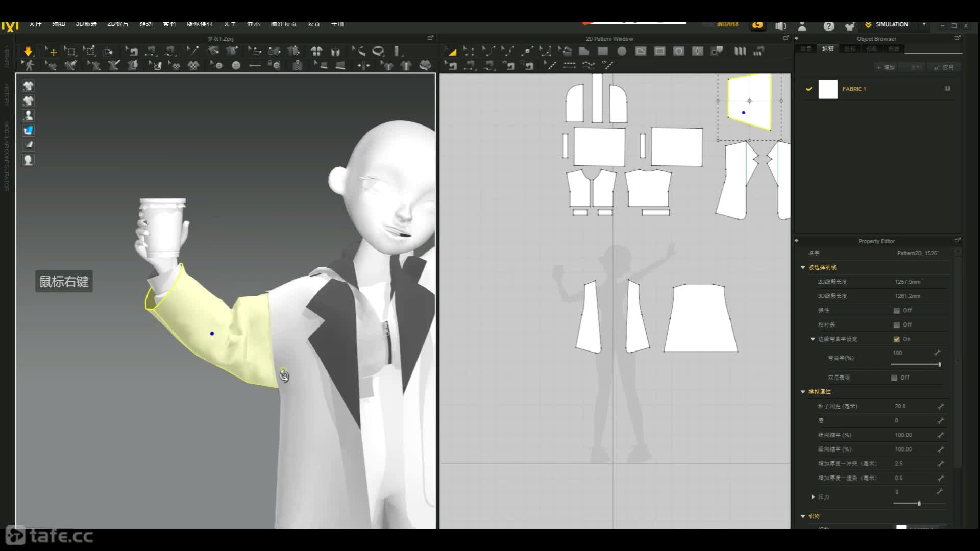Select the highlighted sleeve pattern in 2D window
The image size is (980, 551).
(750, 102)
